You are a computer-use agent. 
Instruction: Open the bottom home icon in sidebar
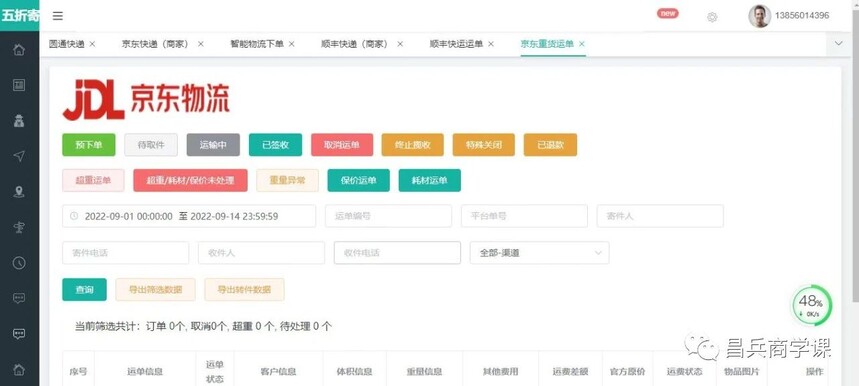coord(19,370)
